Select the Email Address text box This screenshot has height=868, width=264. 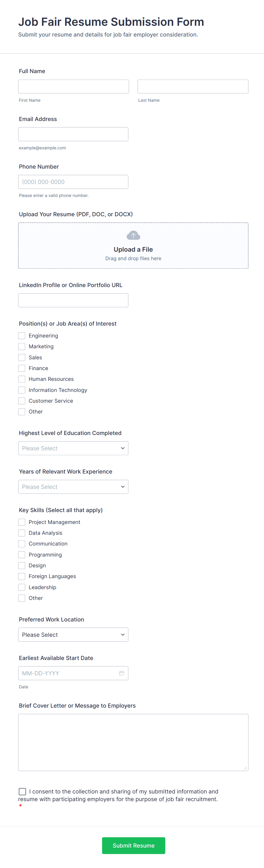click(73, 134)
